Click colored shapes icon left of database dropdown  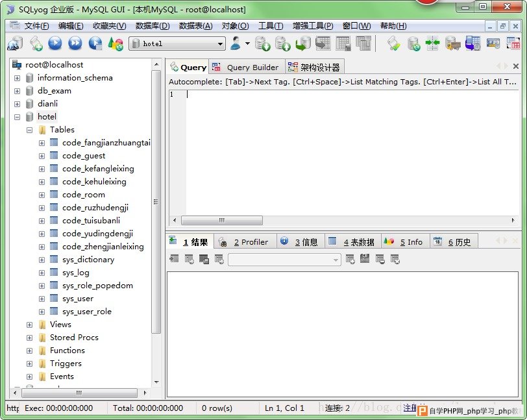116,43
